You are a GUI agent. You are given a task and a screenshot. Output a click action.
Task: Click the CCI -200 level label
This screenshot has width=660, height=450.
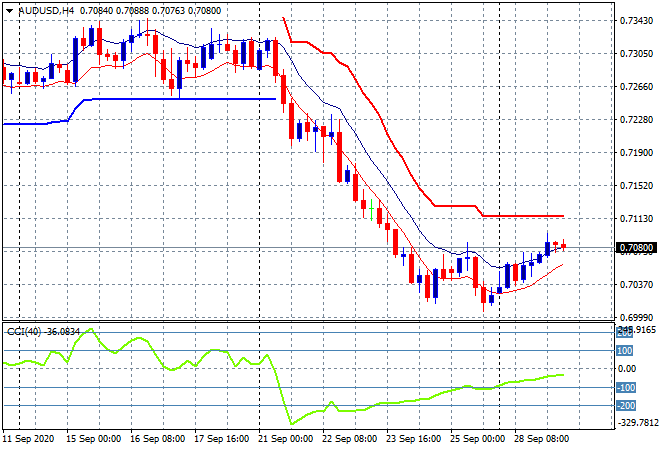(625, 405)
